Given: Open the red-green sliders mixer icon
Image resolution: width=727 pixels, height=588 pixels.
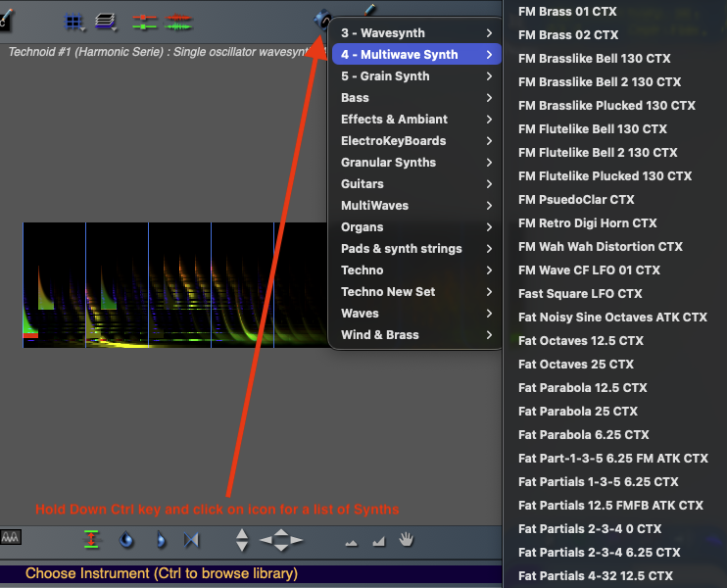Looking at the screenshot, I should 144,22.
